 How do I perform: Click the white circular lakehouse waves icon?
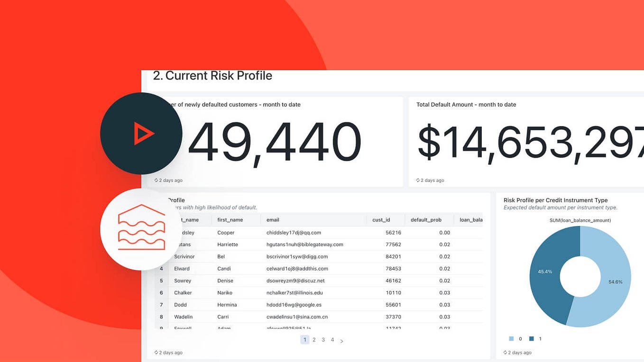pyautogui.click(x=141, y=229)
